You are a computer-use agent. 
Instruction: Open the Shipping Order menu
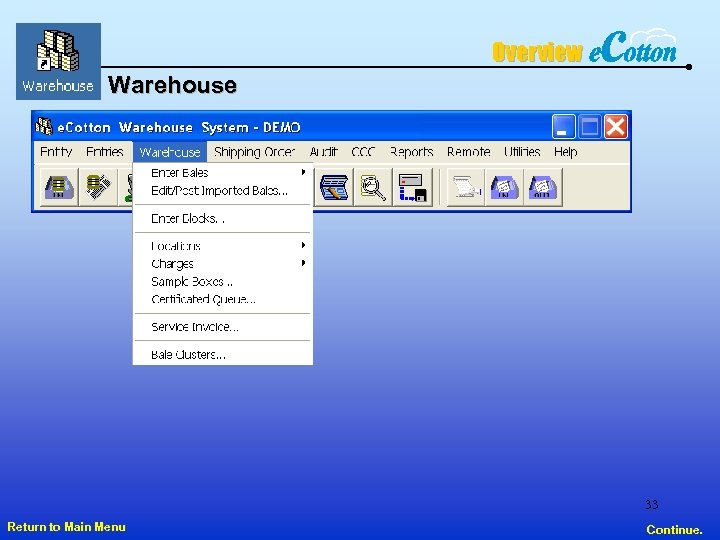pyautogui.click(x=254, y=152)
